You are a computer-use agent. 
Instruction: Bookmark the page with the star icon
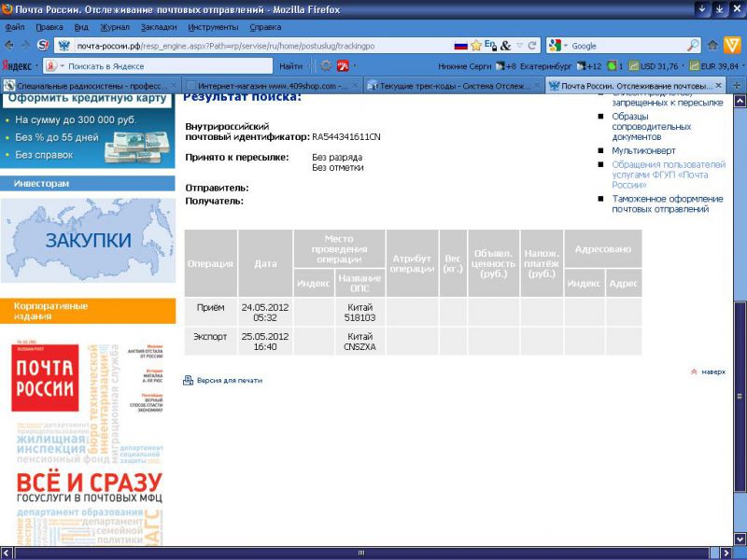[476, 45]
